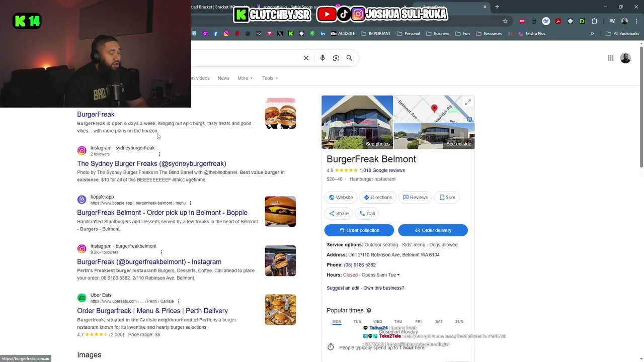Viewport: 644px width, 362px height.
Task: Select FRI in Popular times
Action: coord(418,321)
